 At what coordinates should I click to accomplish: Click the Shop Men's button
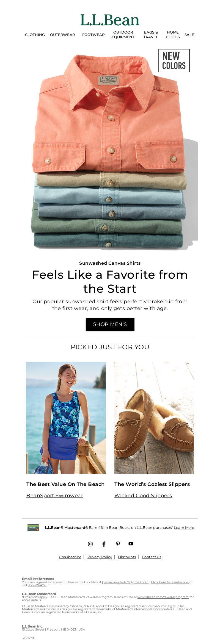[x=110, y=324]
